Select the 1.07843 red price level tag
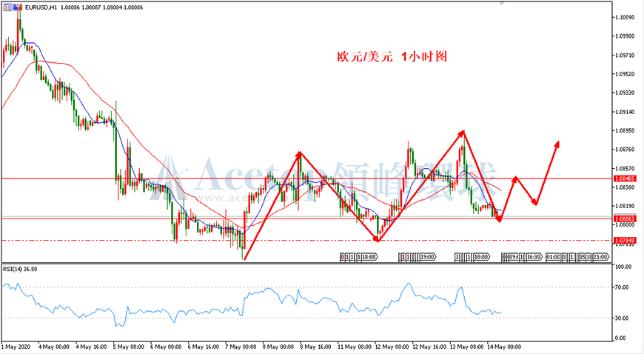Image resolution: width=644 pixels, height=354 pixels. pos(625,240)
